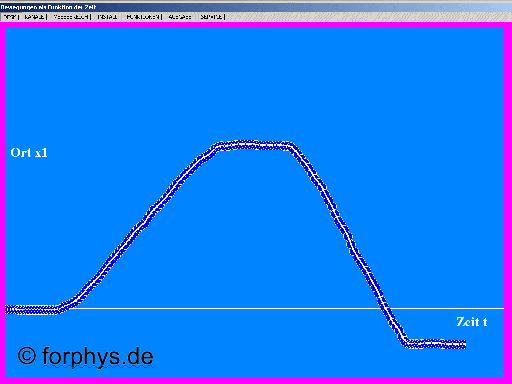This screenshot has height=384, width=512.
Task: Open the fourth menu item in the bar
Action: point(107,17)
